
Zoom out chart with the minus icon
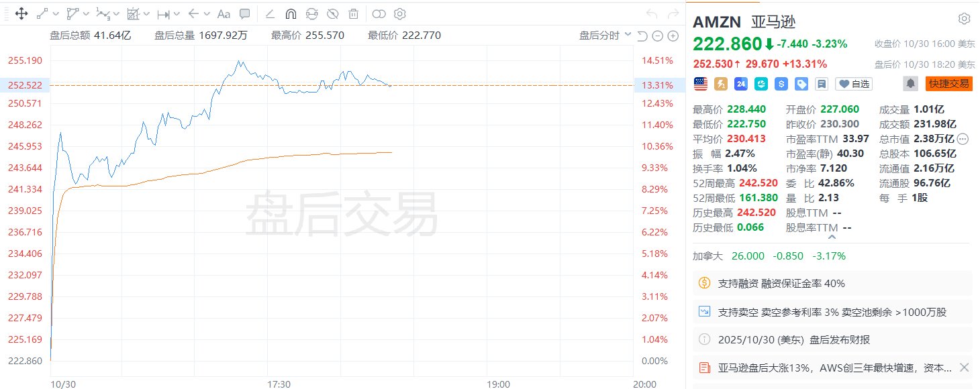click(657, 36)
